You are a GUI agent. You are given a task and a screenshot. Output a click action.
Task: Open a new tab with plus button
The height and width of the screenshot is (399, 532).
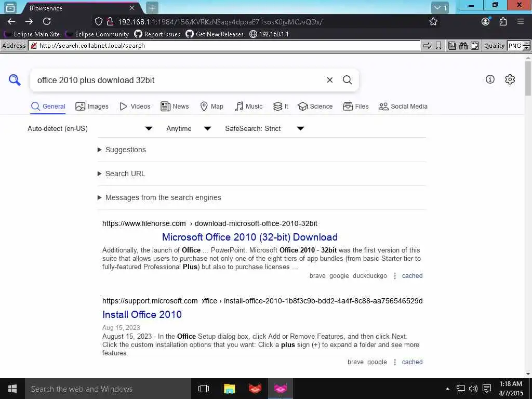tap(152, 8)
